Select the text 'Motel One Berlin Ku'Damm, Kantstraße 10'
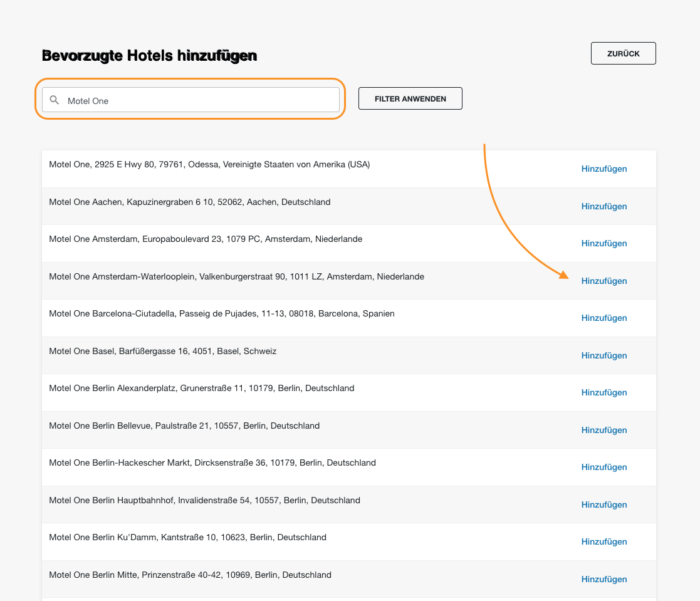This screenshot has width=700, height=601. point(133,538)
